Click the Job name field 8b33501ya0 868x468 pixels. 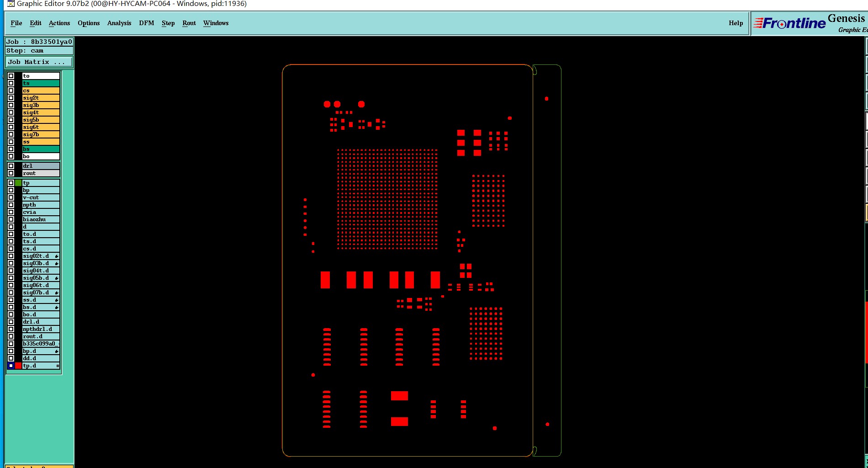click(39, 42)
